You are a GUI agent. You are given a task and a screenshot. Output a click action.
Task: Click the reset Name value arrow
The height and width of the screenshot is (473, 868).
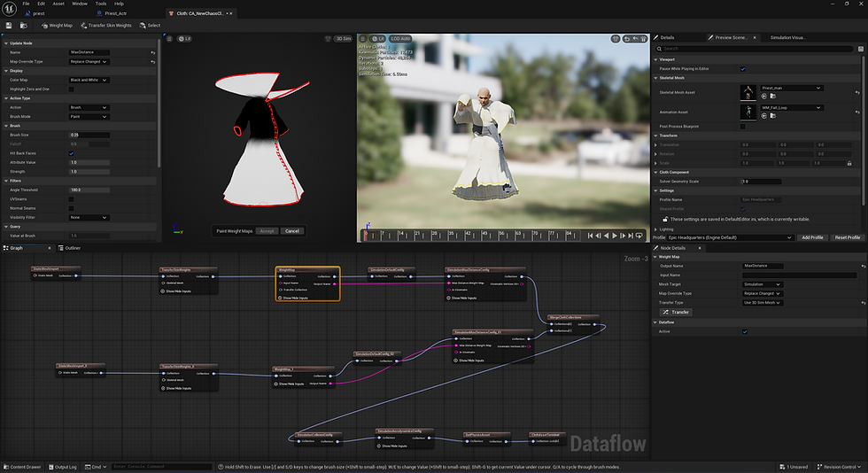point(152,52)
